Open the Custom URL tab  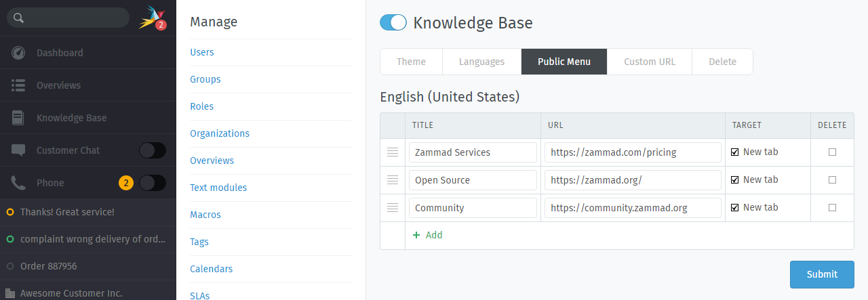point(650,62)
